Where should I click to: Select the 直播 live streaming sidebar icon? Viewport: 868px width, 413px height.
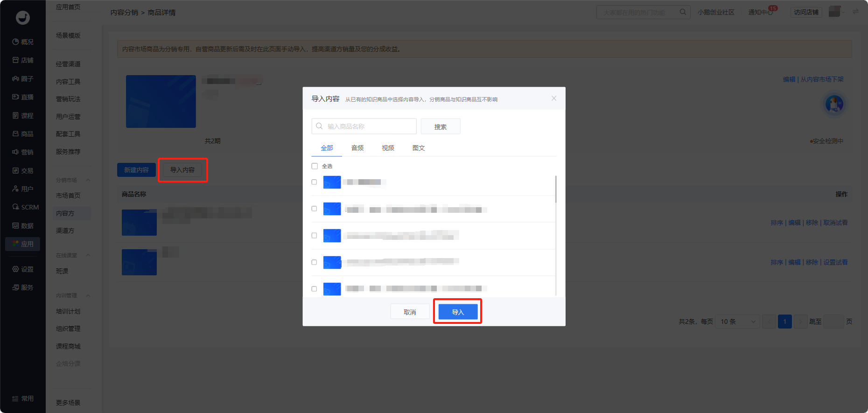[15, 97]
